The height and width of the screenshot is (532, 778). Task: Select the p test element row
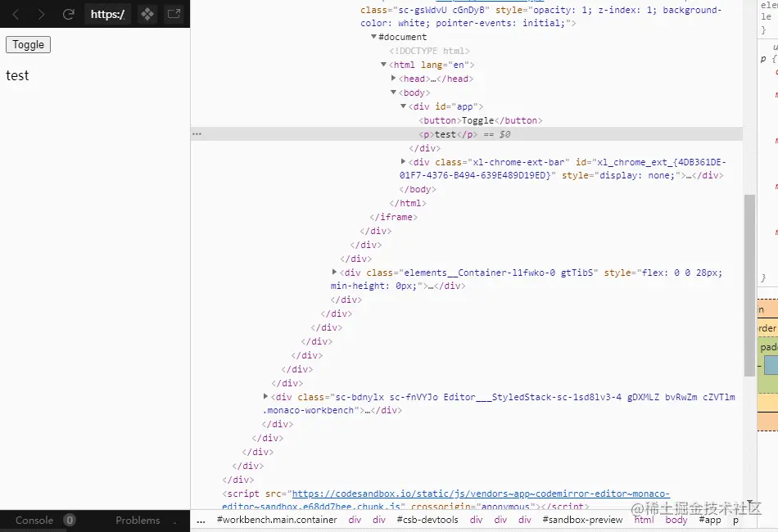[x=467, y=134]
